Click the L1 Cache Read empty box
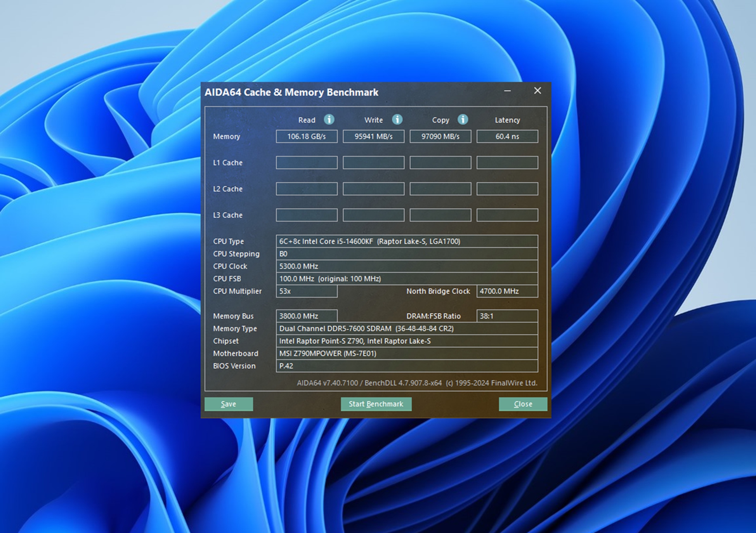 pos(306,163)
